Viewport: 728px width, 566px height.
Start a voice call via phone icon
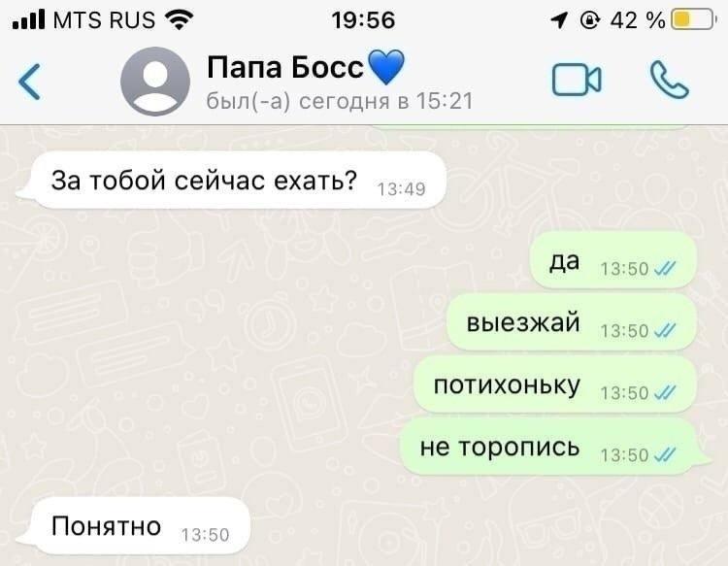point(669,80)
